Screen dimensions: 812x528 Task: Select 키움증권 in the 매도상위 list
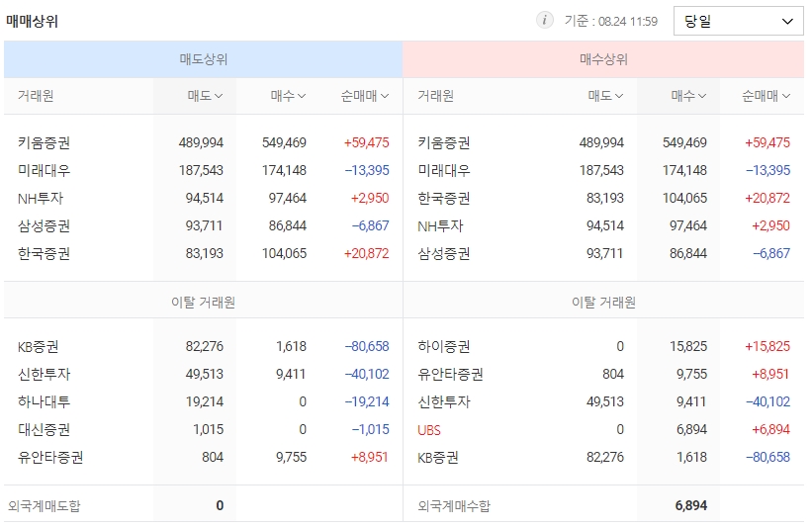tap(45, 142)
